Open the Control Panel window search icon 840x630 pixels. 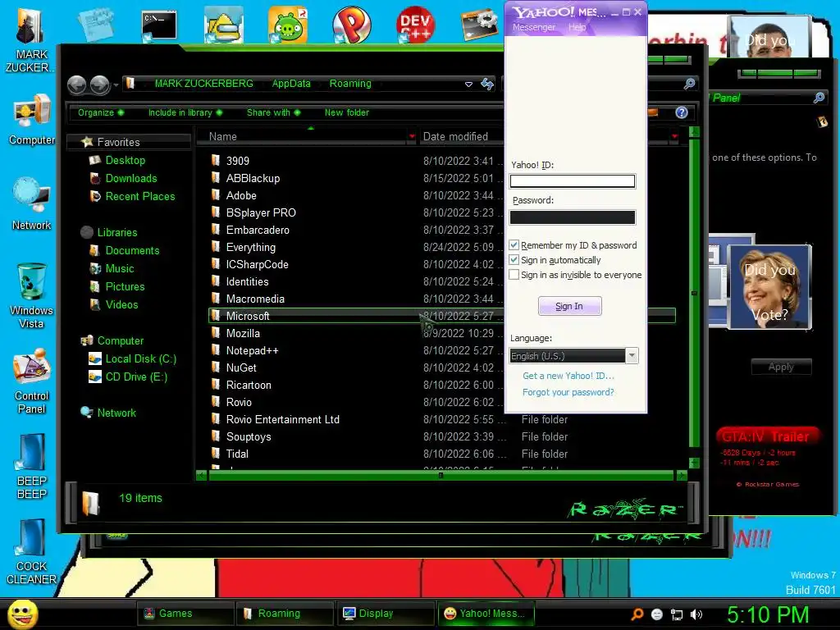(x=819, y=98)
